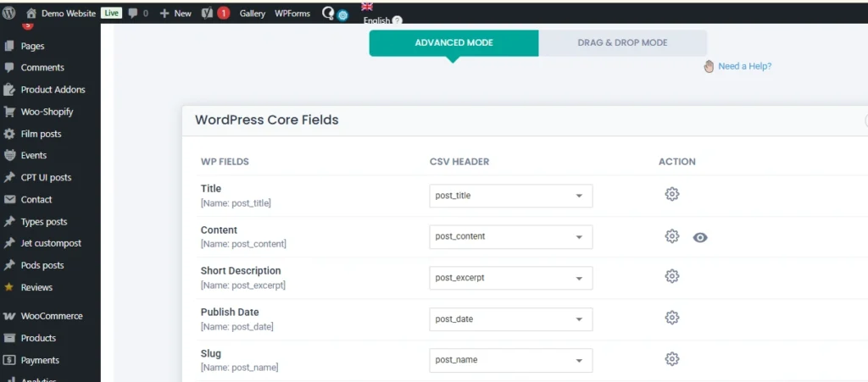
Task: Switch to Advanced Mode tab
Action: tap(454, 43)
